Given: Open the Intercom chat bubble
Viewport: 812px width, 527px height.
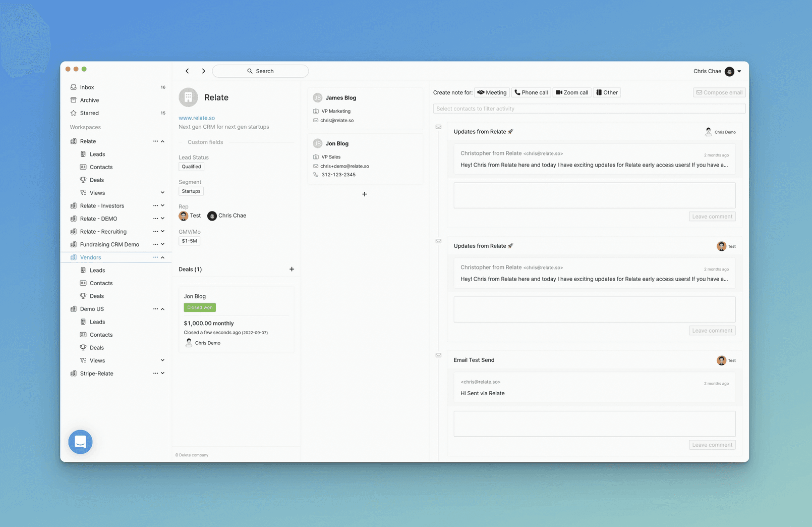Looking at the screenshot, I should click(x=80, y=442).
